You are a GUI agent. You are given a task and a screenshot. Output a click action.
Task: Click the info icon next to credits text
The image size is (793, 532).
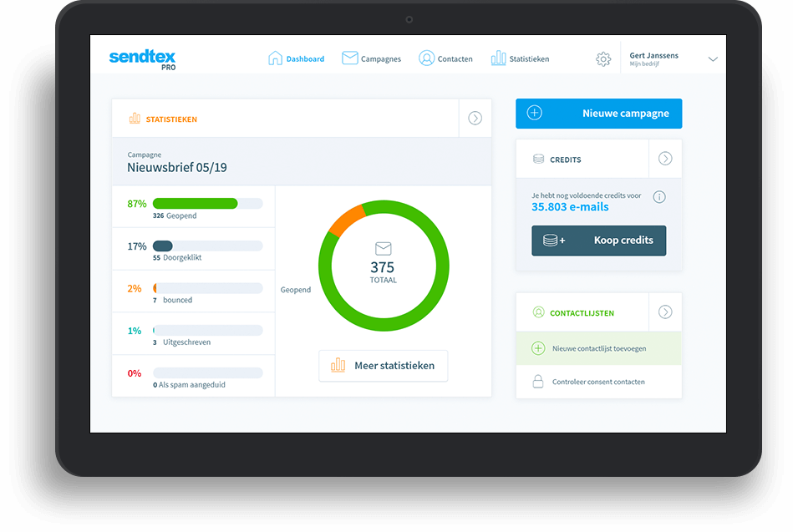(659, 197)
